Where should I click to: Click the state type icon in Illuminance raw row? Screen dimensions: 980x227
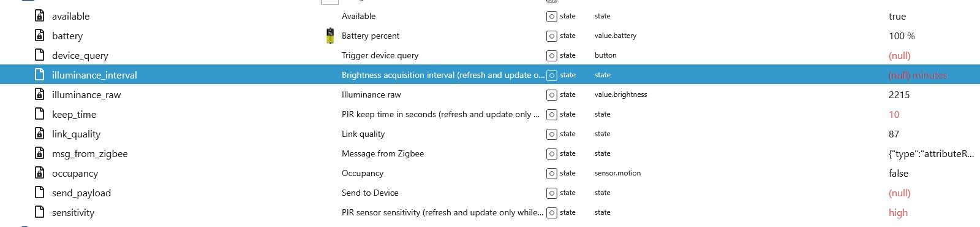(x=552, y=94)
